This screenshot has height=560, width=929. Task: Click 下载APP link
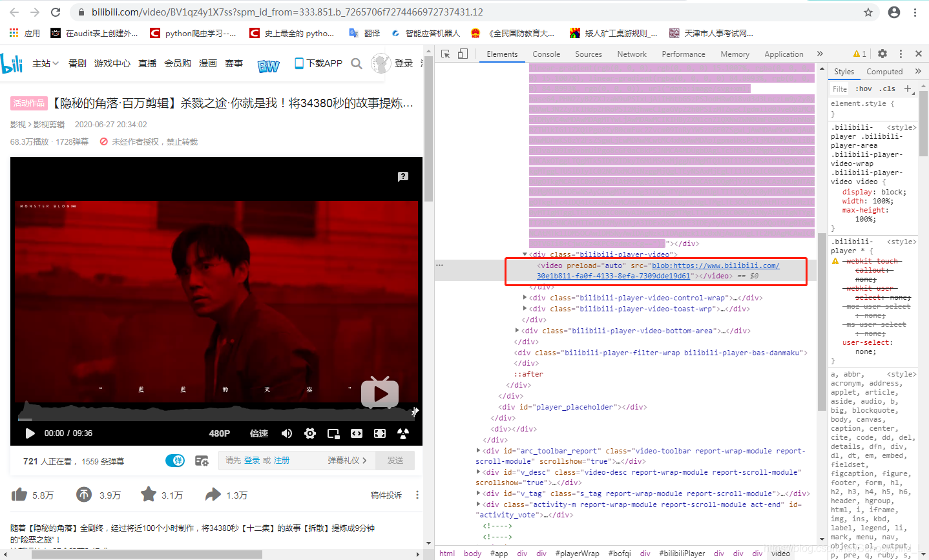pyautogui.click(x=318, y=63)
